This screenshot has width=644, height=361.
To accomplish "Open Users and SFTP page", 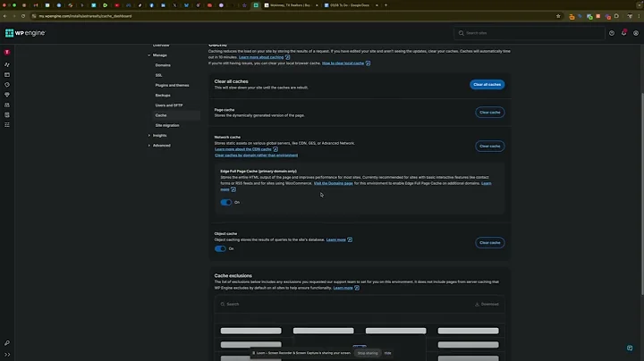I will (x=169, y=105).
